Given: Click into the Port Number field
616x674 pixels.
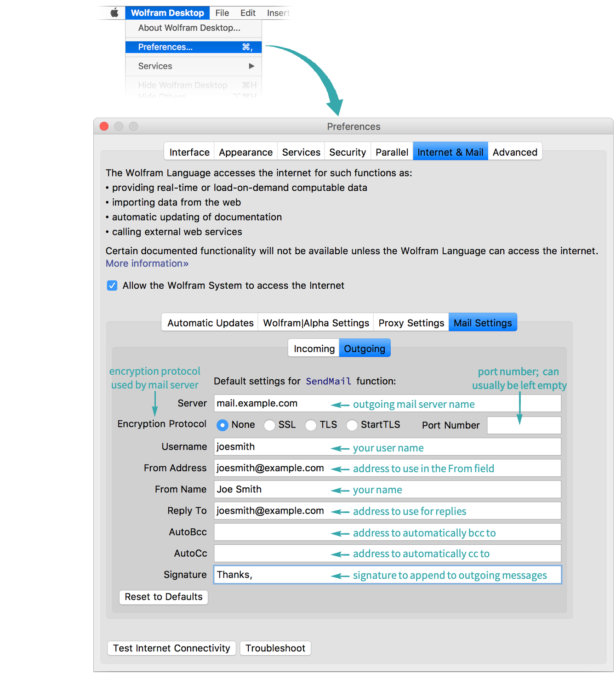Looking at the screenshot, I should tap(524, 425).
